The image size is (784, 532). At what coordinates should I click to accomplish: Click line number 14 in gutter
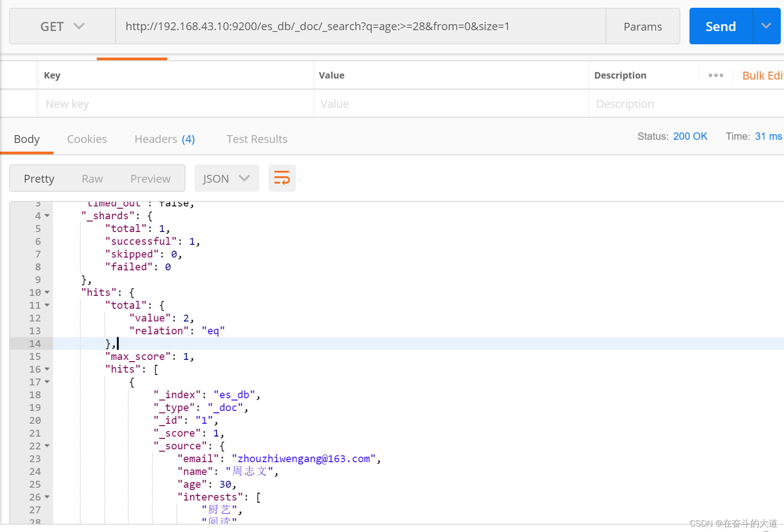click(x=35, y=343)
